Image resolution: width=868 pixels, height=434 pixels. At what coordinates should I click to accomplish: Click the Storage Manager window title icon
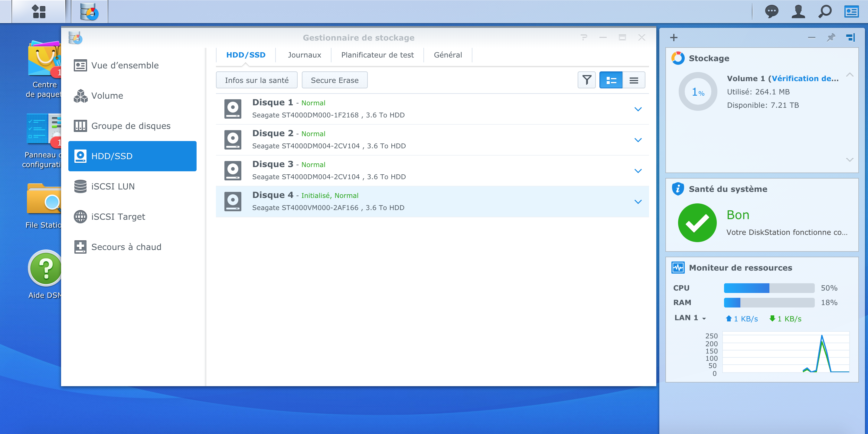click(75, 38)
